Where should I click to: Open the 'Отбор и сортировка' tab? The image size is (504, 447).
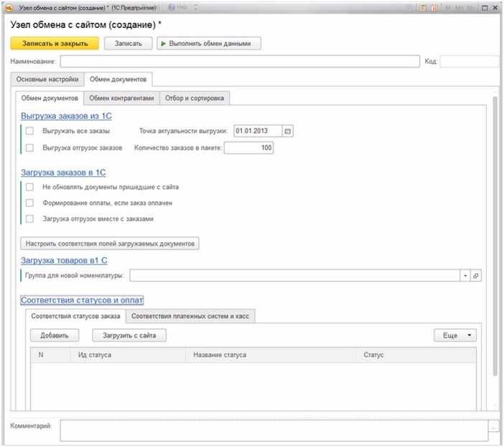pos(194,98)
